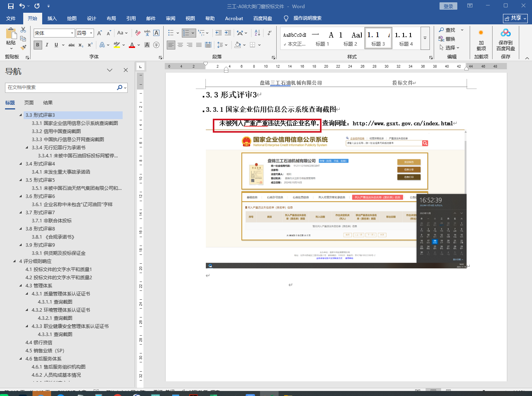Toggle superscript formatting

pyautogui.click(x=90, y=45)
